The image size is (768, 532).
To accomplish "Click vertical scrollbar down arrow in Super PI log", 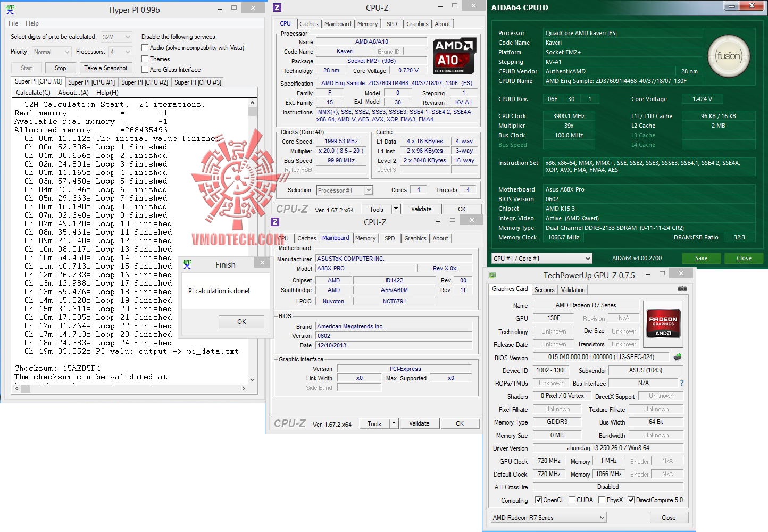I will [x=253, y=379].
